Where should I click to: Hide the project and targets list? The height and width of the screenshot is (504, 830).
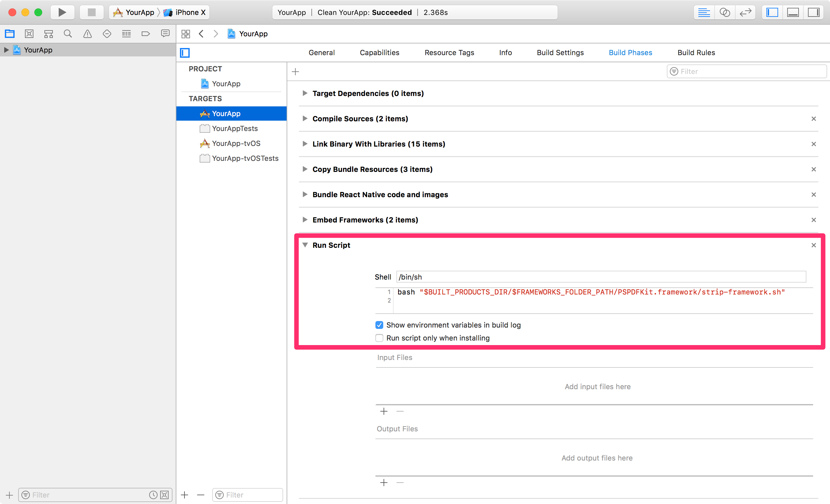[185, 53]
